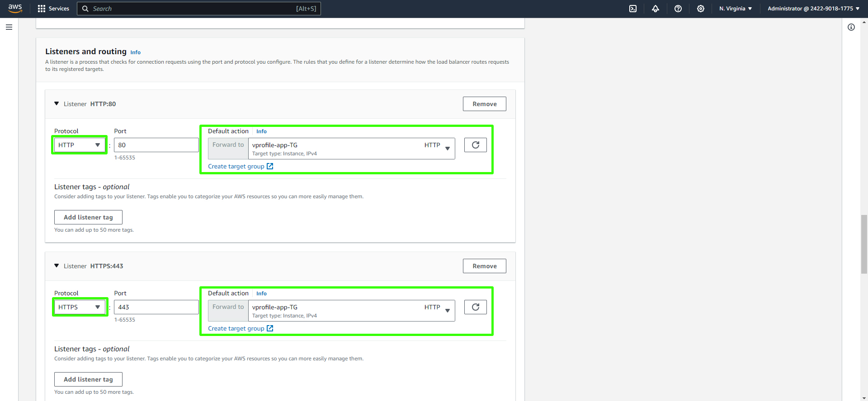Image resolution: width=868 pixels, height=401 pixels.
Task: Refresh target groups for HTTP:80 listener
Action: pos(476,145)
